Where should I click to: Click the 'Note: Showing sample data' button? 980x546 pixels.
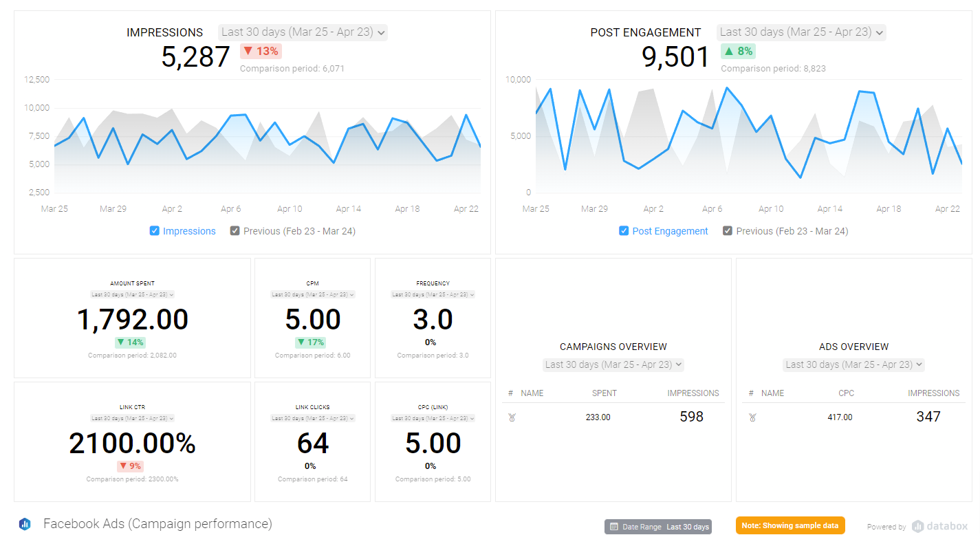pyautogui.click(x=790, y=525)
